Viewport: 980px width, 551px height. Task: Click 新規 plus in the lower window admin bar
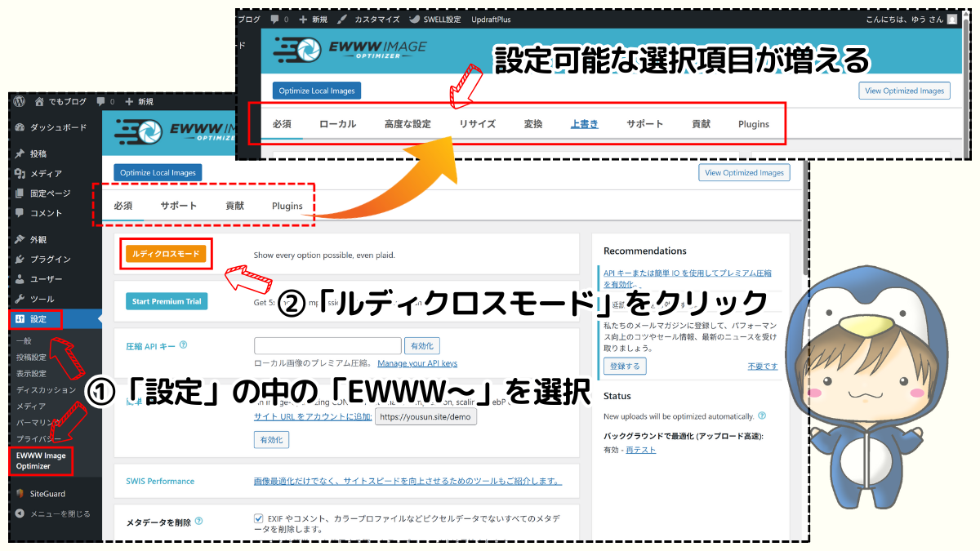click(x=139, y=102)
